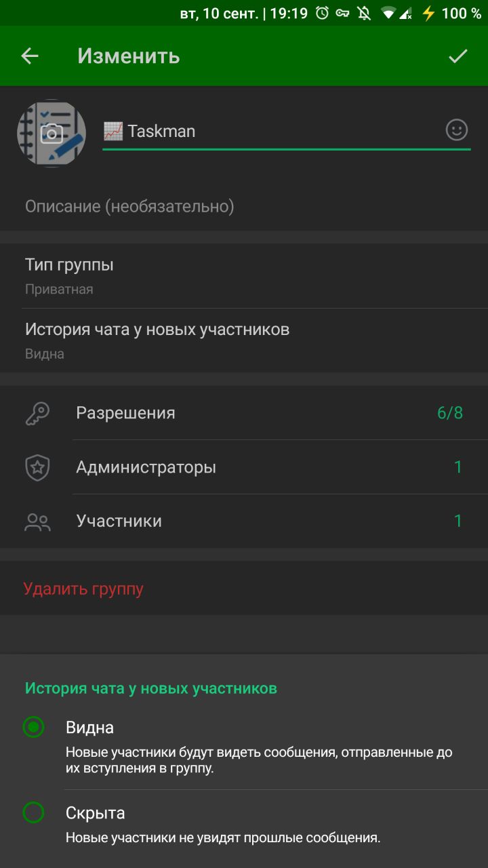
Task: Confirm changes with the checkmark icon
Action: click(458, 56)
